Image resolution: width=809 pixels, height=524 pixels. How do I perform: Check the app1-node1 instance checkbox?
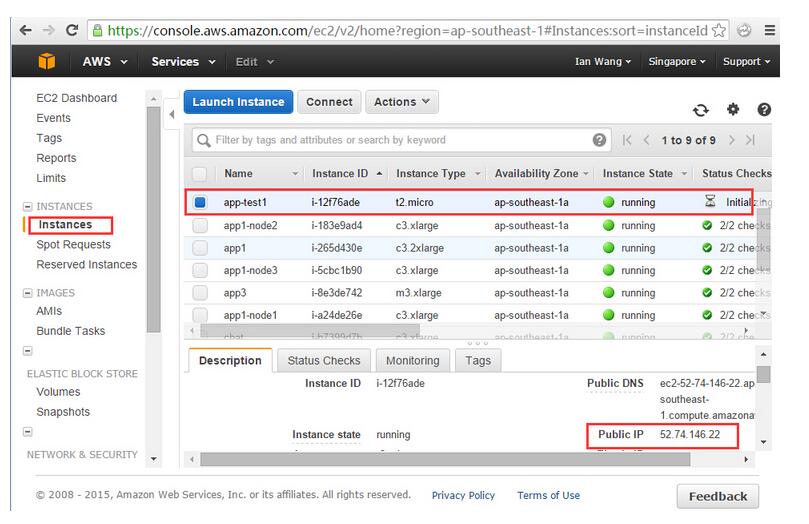(200, 315)
